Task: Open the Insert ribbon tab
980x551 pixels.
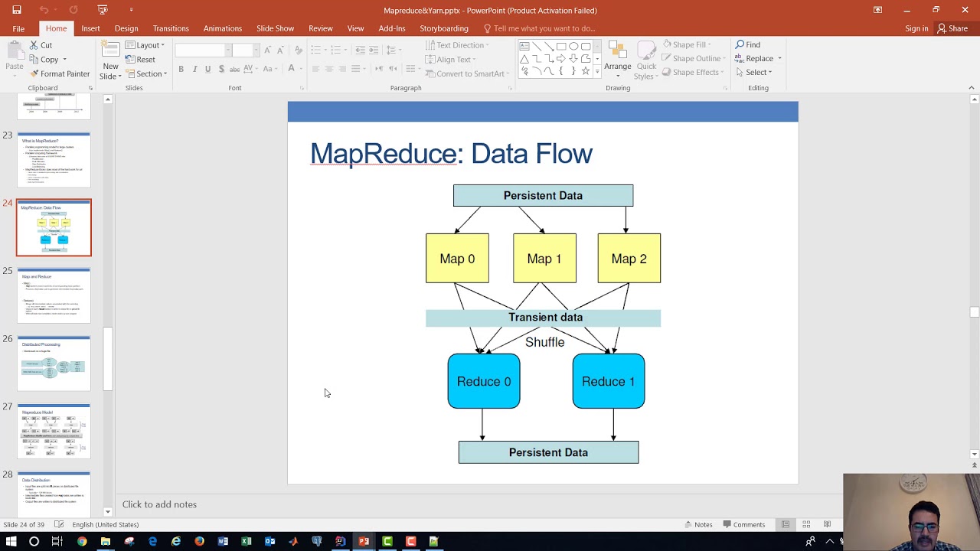Action: pyautogui.click(x=90, y=28)
